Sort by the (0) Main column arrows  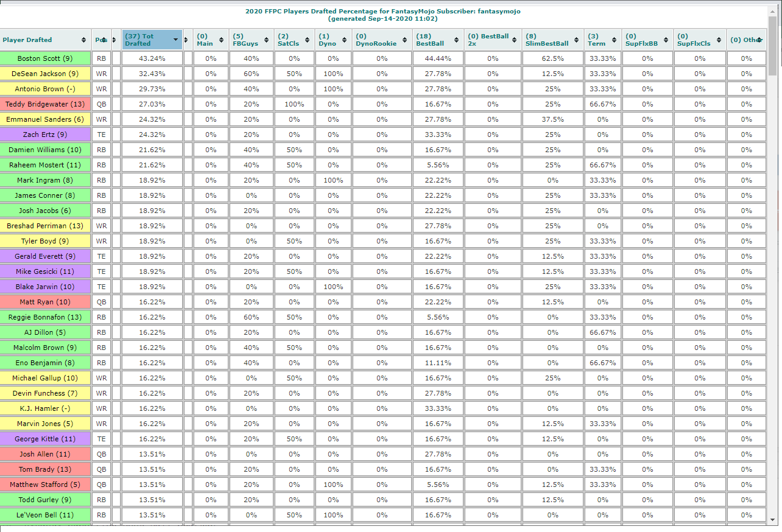pyautogui.click(x=222, y=40)
